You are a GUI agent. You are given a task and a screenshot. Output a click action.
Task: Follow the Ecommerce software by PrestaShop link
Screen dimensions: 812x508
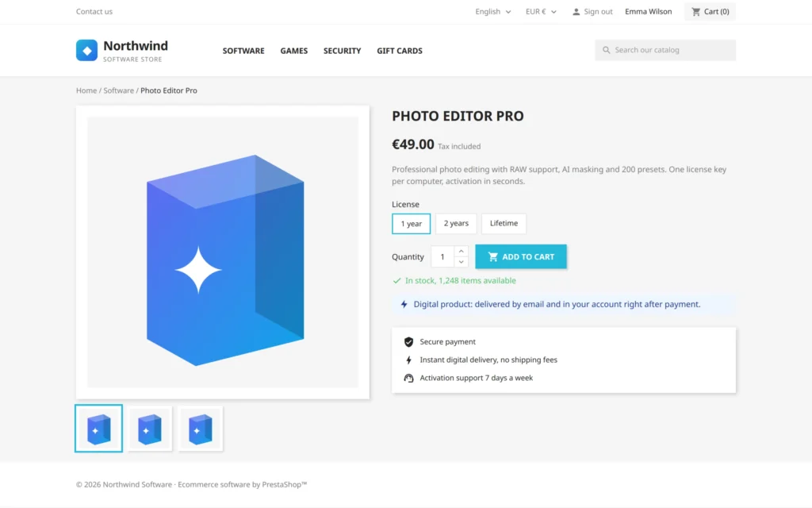(x=243, y=484)
